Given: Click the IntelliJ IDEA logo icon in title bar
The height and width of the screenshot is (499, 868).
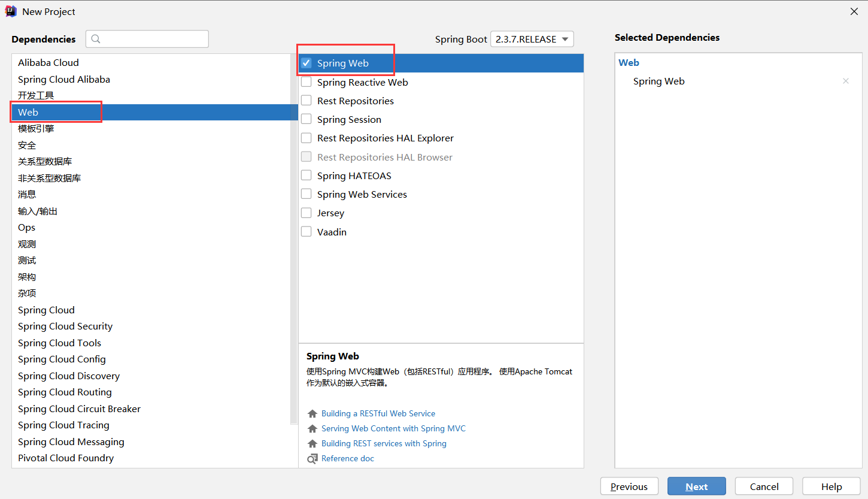Looking at the screenshot, I should click(x=11, y=11).
